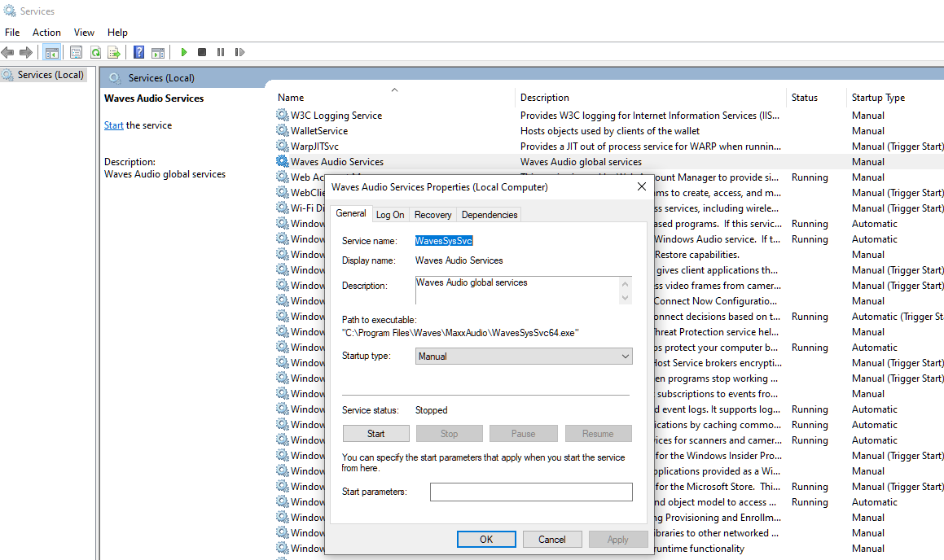944x560 pixels.
Task: Click the toolbar Back arrow
Action: 8,52
